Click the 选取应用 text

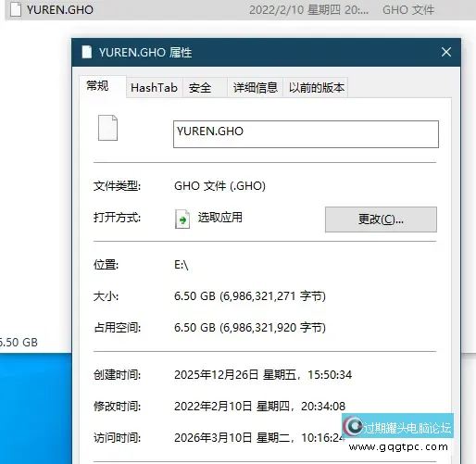[220, 218]
